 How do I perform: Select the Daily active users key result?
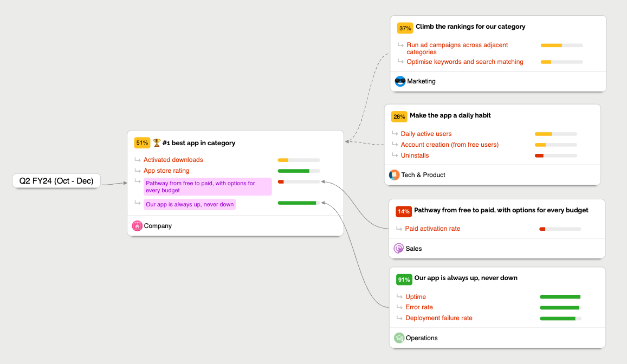tap(426, 134)
